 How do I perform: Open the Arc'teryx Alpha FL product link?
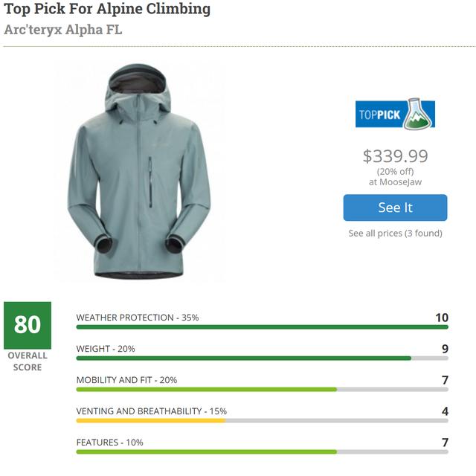(x=63, y=30)
